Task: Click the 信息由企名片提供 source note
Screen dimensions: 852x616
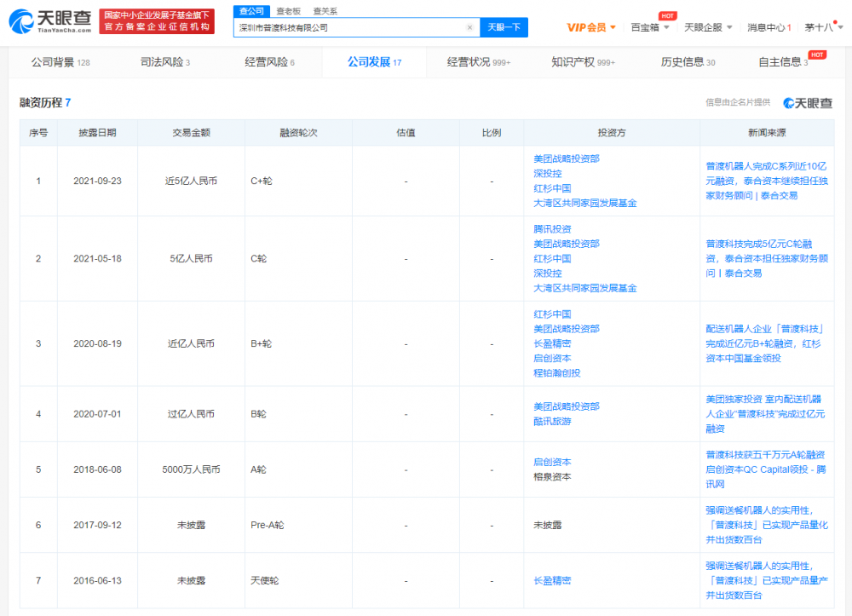Action: click(x=737, y=102)
